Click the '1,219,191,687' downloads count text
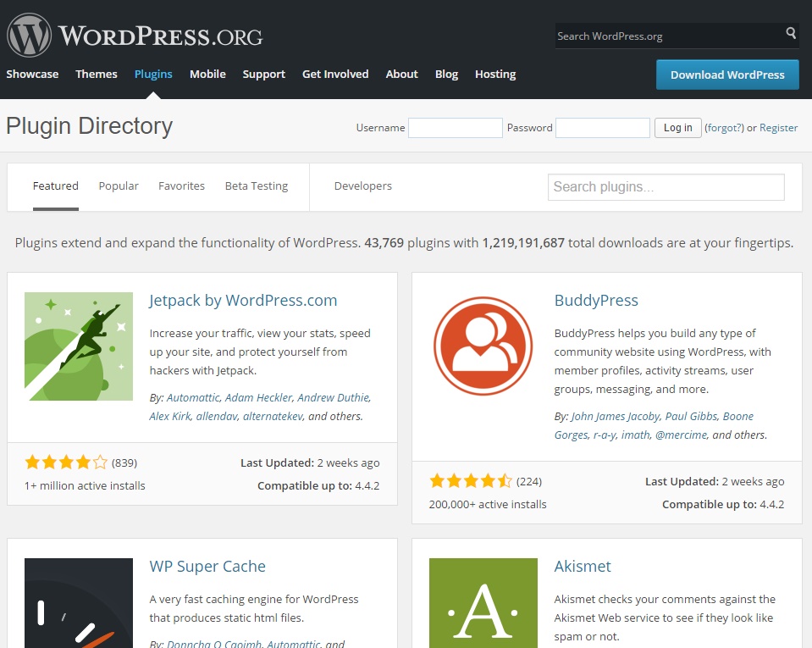812x648 pixels. pos(523,242)
